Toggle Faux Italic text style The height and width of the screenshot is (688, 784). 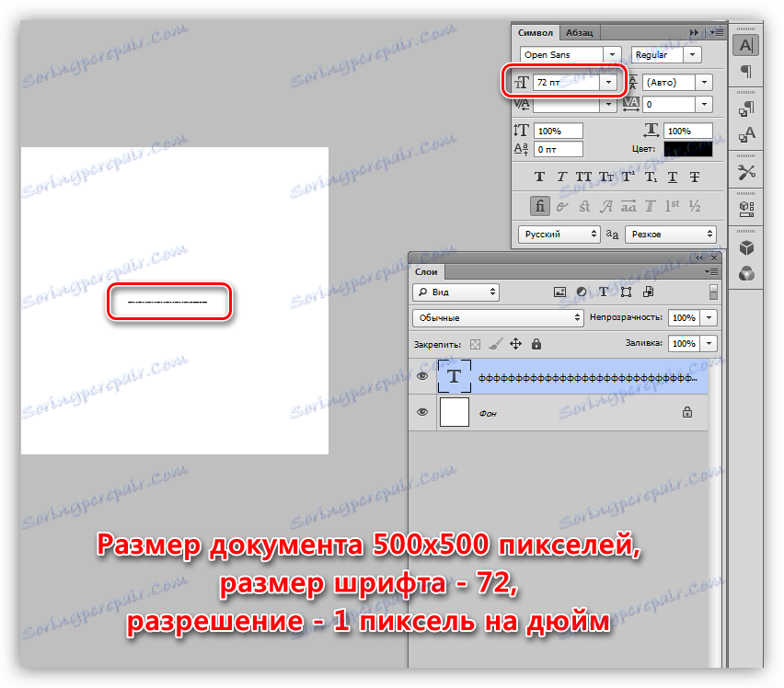561,177
